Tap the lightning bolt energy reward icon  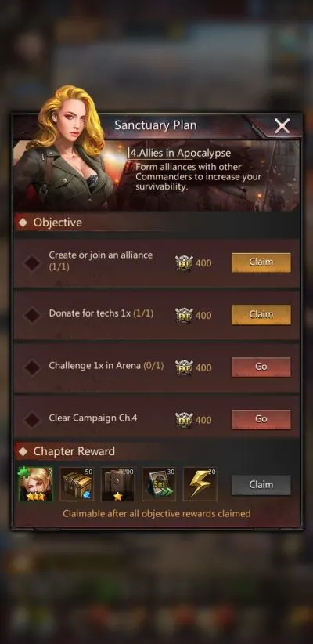(200, 484)
